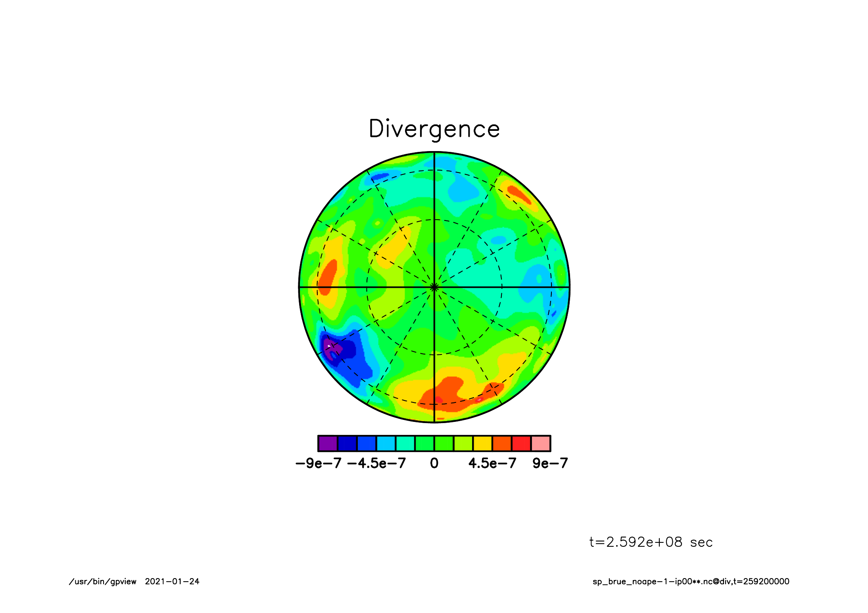Click the 2021-01-24 date in footer
Viewport: 868px width, 613px height.
click(172, 582)
